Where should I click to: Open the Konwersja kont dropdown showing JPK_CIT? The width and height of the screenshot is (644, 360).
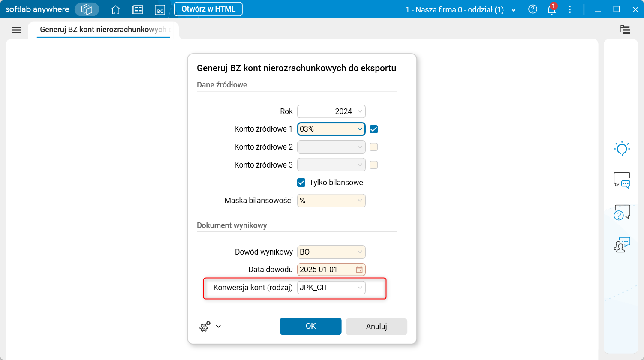(x=360, y=287)
